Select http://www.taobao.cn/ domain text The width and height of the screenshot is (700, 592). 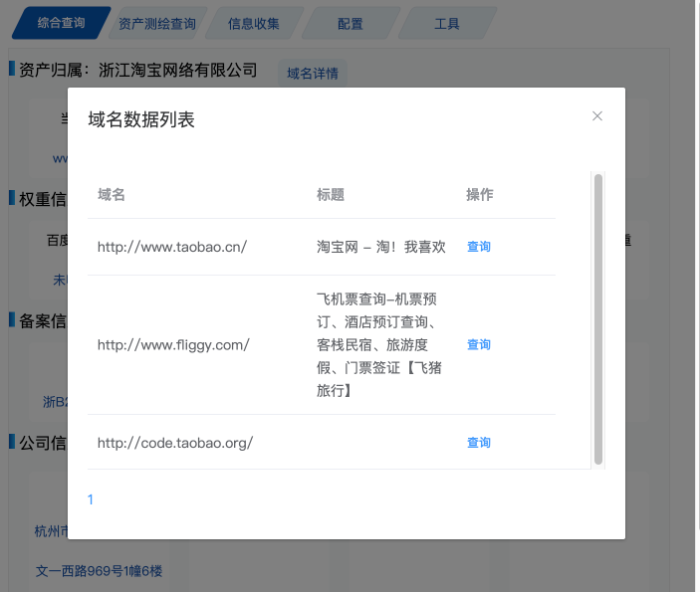(172, 247)
